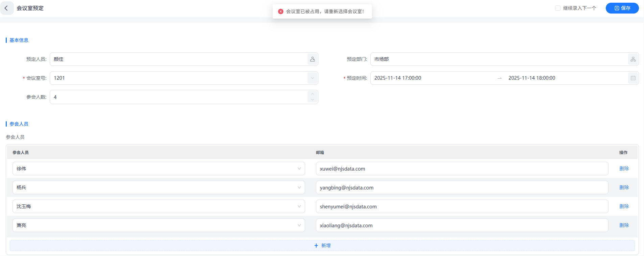Decrease 参会人数 with the down arrow
The width and height of the screenshot is (644, 256).
pyautogui.click(x=312, y=100)
